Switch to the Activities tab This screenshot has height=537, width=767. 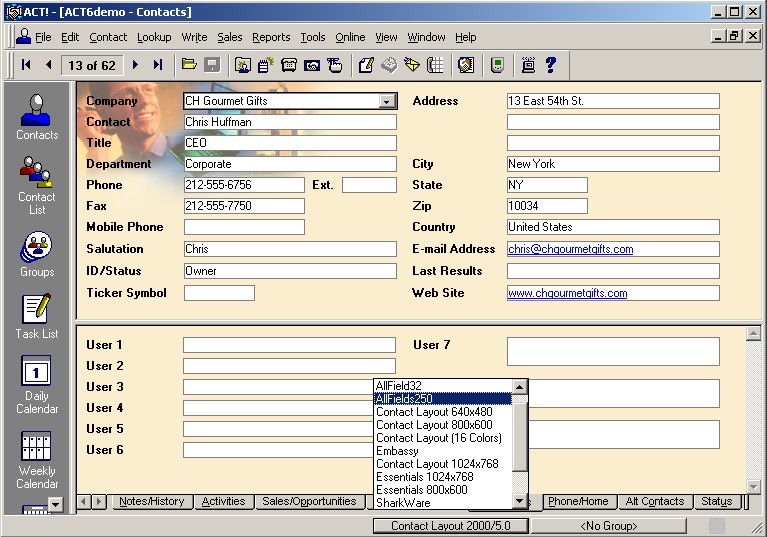(223, 501)
